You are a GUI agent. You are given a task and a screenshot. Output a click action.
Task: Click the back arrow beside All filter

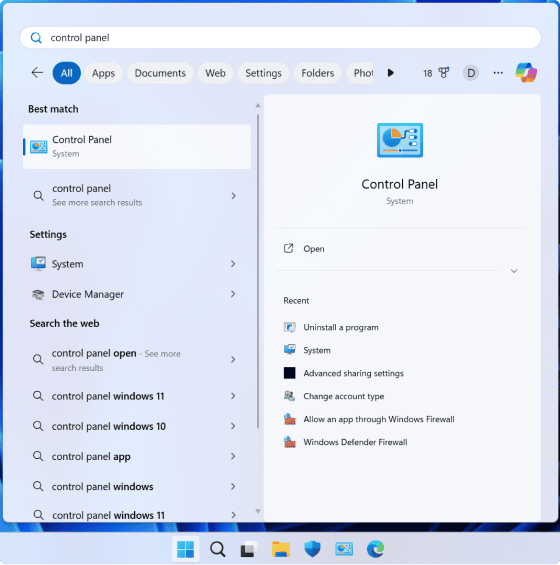pyautogui.click(x=37, y=73)
